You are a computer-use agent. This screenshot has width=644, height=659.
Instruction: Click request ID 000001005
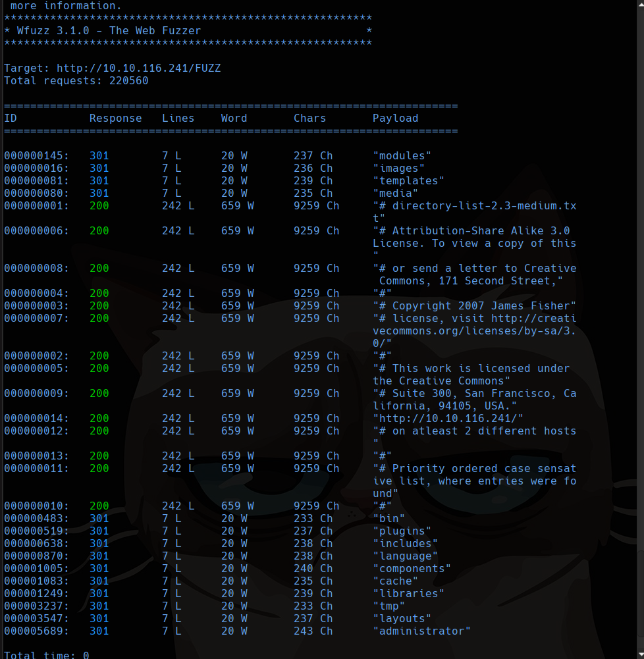point(37,568)
